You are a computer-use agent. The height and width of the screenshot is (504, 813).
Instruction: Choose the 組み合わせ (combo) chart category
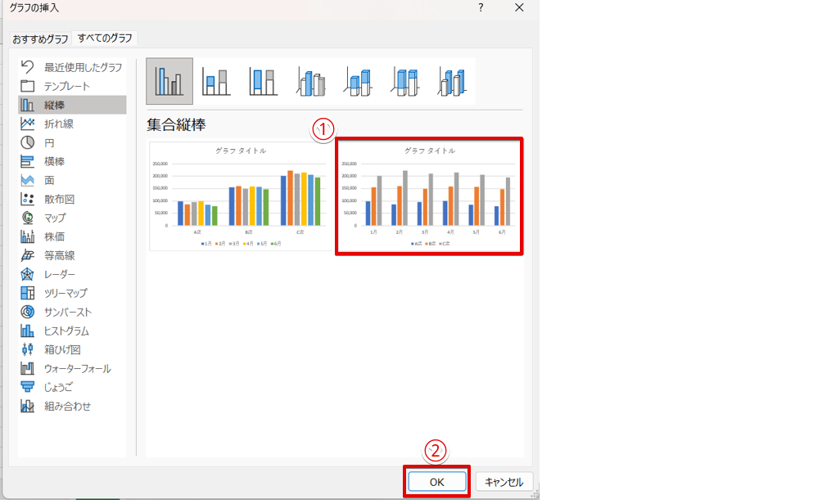[67, 406]
